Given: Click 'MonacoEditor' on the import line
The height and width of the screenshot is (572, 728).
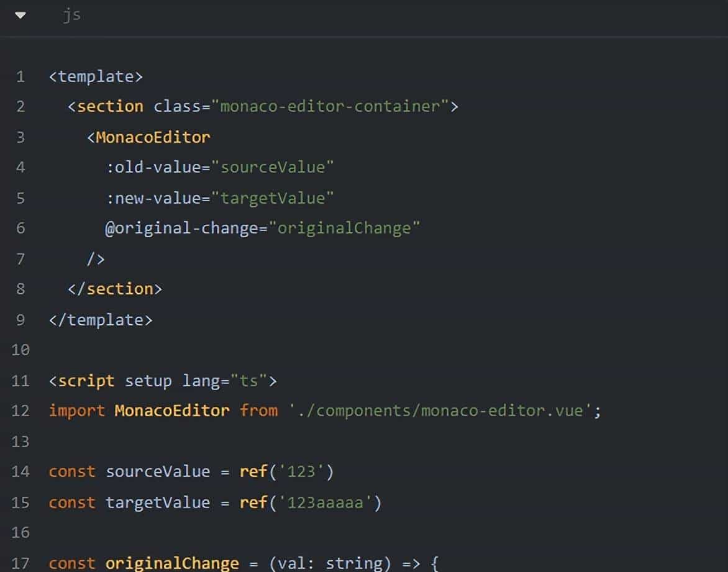Looking at the screenshot, I should 172,411.
